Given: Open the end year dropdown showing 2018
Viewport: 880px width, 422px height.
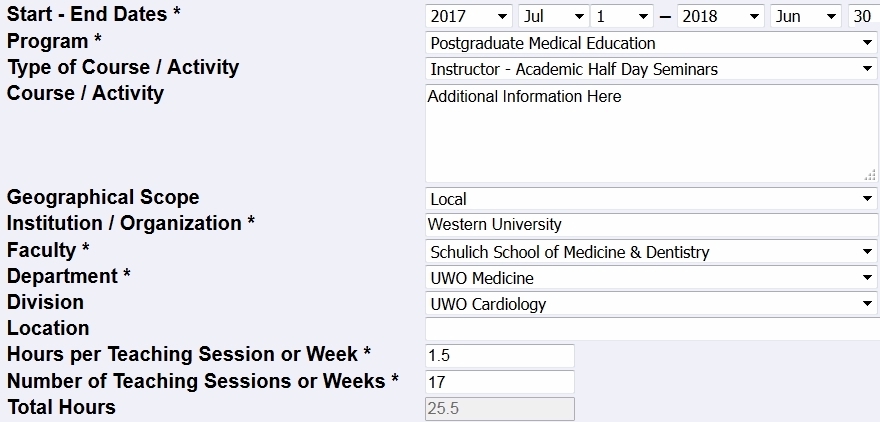Looking at the screenshot, I should 720,17.
